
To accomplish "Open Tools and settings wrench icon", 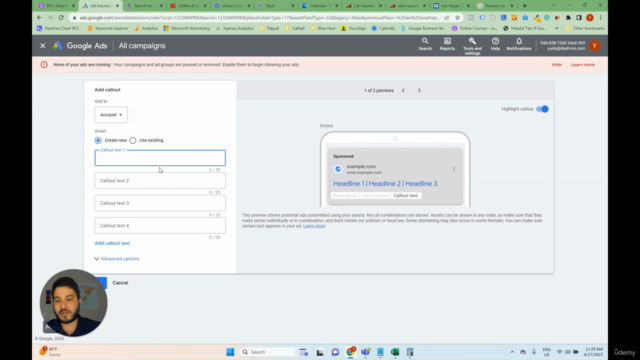I will [x=472, y=46].
